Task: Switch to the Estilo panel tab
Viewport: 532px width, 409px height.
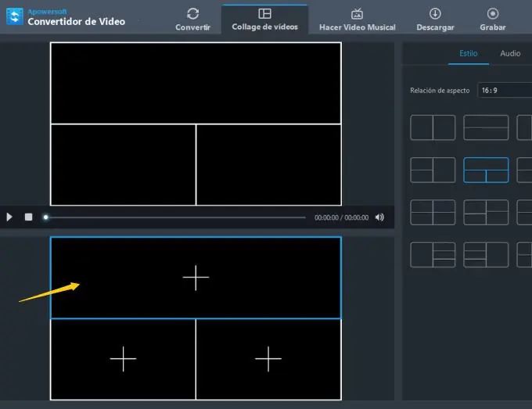Action: coord(468,53)
